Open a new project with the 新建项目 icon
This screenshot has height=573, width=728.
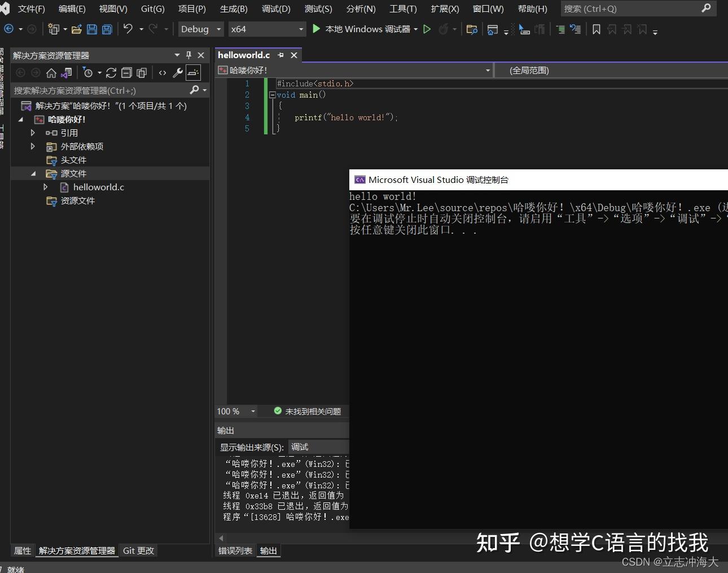(x=54, y=29)
